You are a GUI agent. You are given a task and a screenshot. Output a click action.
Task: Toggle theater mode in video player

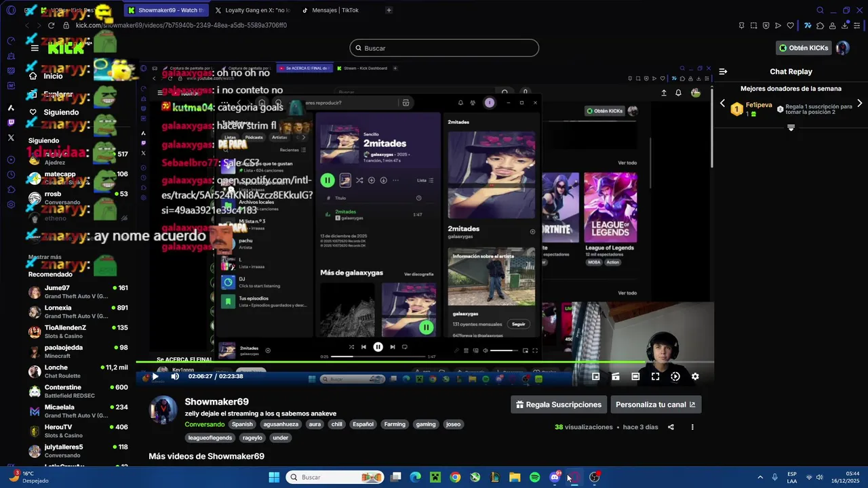(635, 376)
